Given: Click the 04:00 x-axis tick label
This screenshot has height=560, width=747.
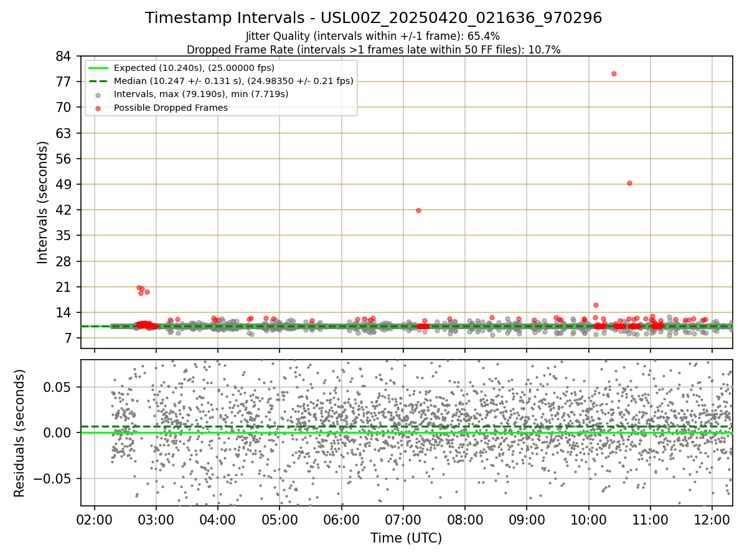Looking at the screenshot, I should (x=218, y=518).
